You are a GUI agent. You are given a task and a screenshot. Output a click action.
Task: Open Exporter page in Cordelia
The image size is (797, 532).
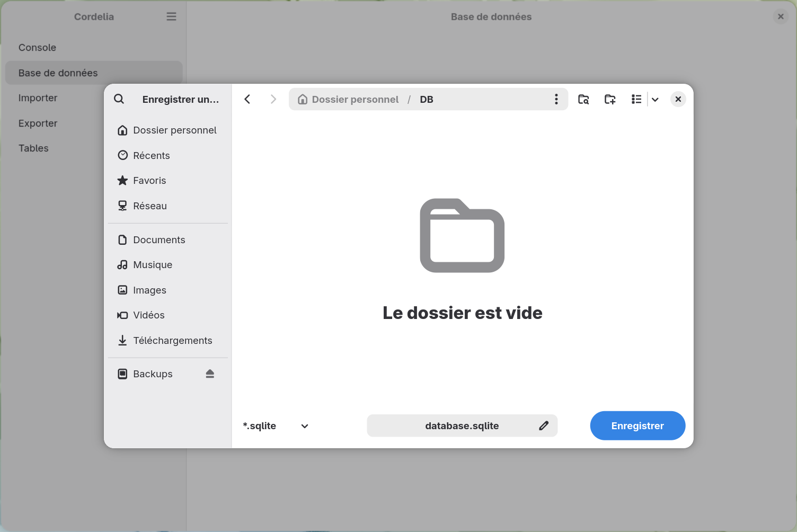tap(94, 123)
